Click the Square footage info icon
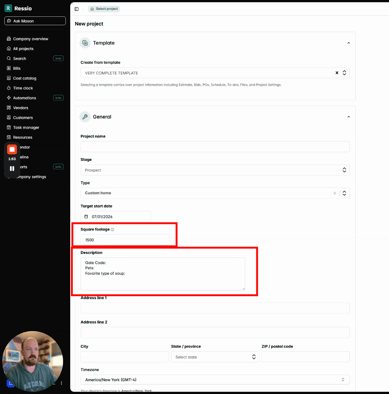 tap(113, 229)
